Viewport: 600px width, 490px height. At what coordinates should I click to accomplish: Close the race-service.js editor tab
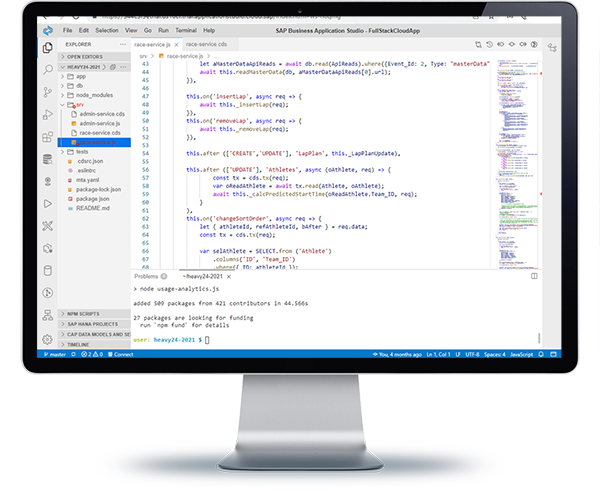[x=176, y=45]
